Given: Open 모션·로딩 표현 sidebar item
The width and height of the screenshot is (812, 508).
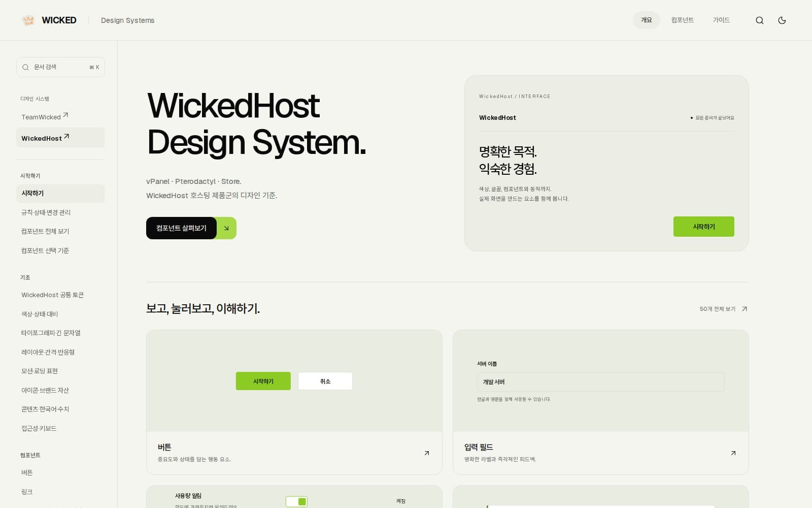Looking at the screenshot, I should (x=60, y=371).
